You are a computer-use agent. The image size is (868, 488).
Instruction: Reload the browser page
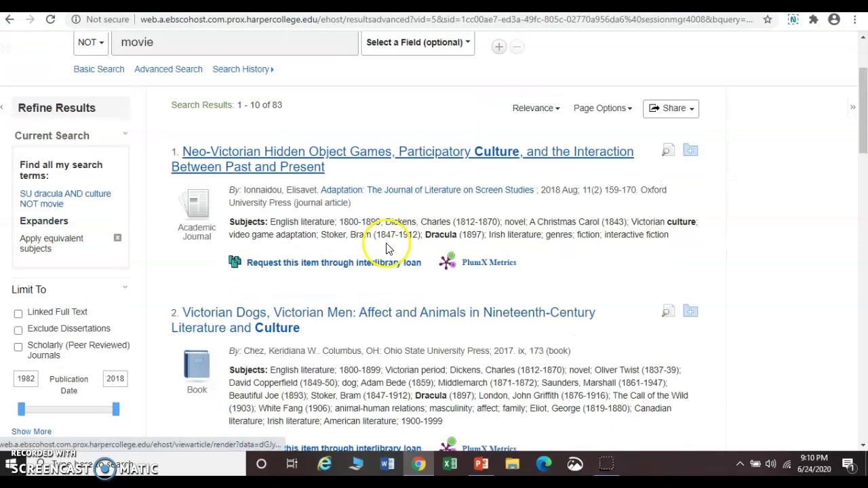click(50, 20)
